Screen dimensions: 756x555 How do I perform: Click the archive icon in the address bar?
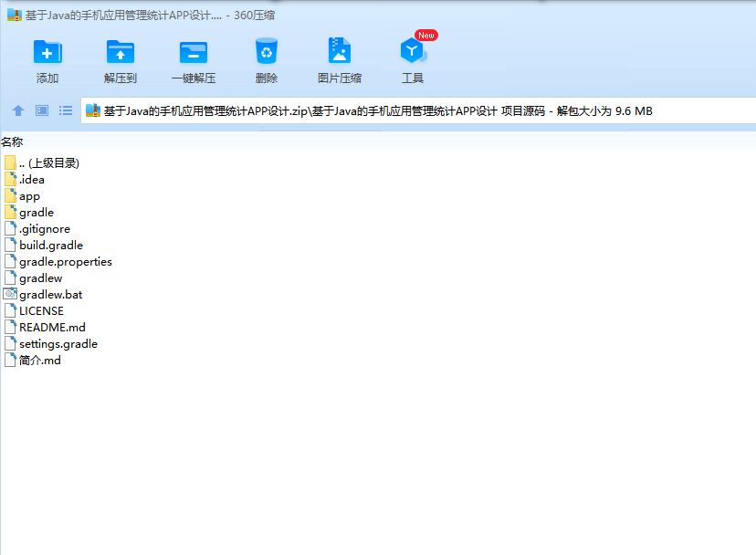pos(92,110)
